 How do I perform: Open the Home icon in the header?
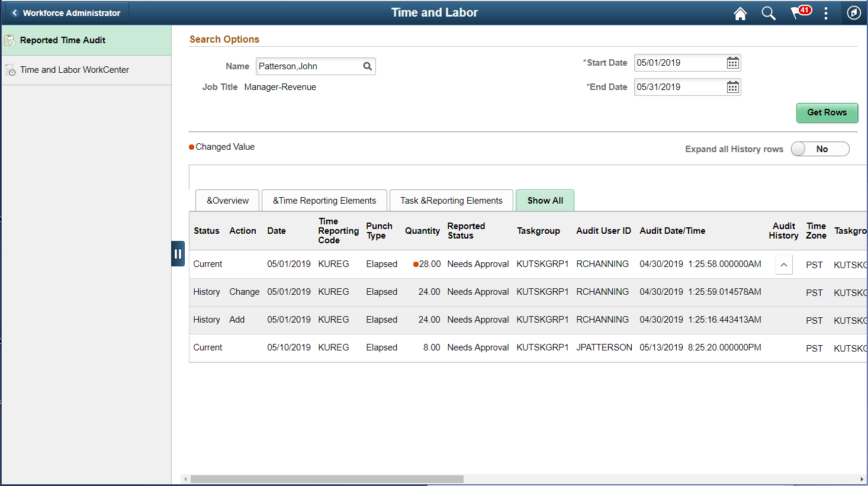pyautogui.click(x=740, y=13)
